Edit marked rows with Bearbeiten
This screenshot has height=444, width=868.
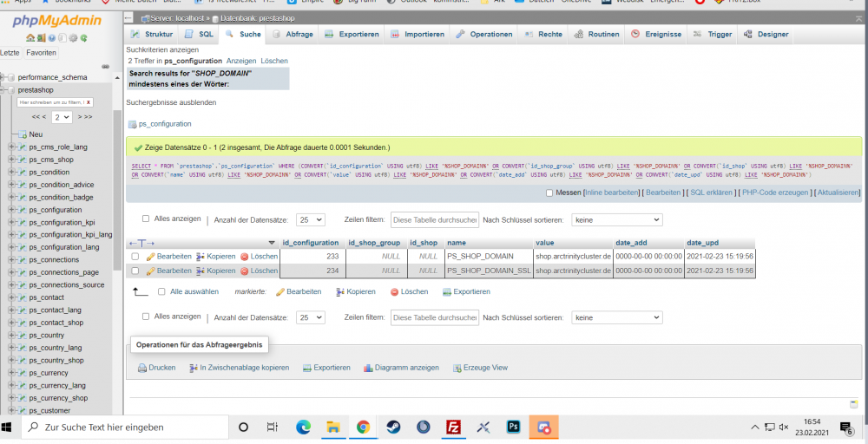[299, 292]
